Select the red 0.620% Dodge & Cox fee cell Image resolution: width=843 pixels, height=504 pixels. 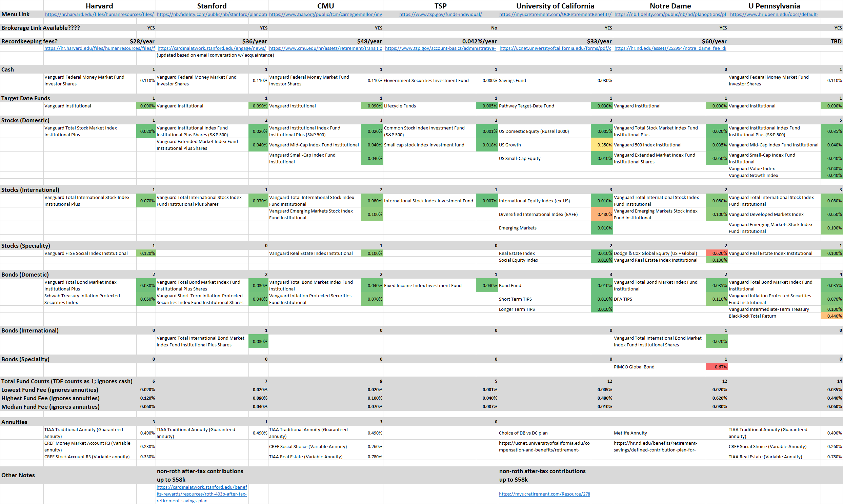click(717, 254)
